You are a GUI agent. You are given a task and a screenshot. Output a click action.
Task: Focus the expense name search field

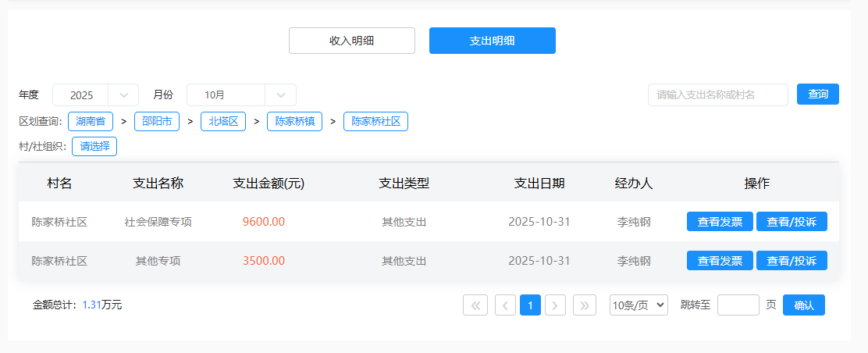pos(717,95)
